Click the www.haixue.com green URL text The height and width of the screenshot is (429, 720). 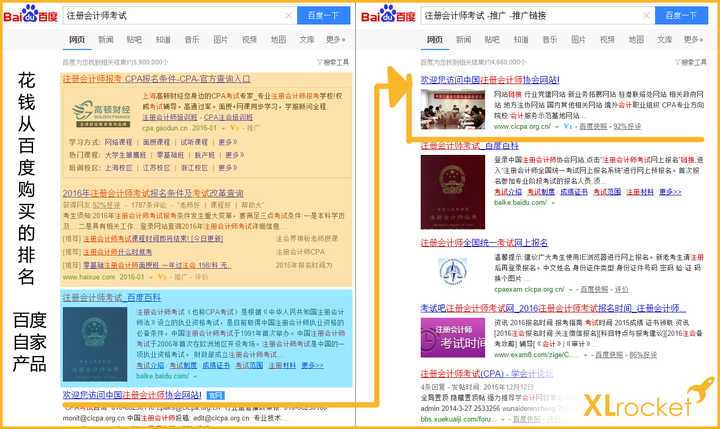(89, 277)
